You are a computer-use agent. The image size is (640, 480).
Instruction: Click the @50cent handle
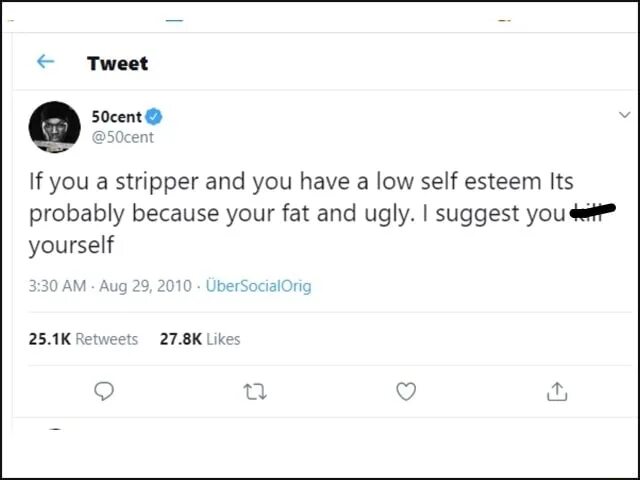123,137
